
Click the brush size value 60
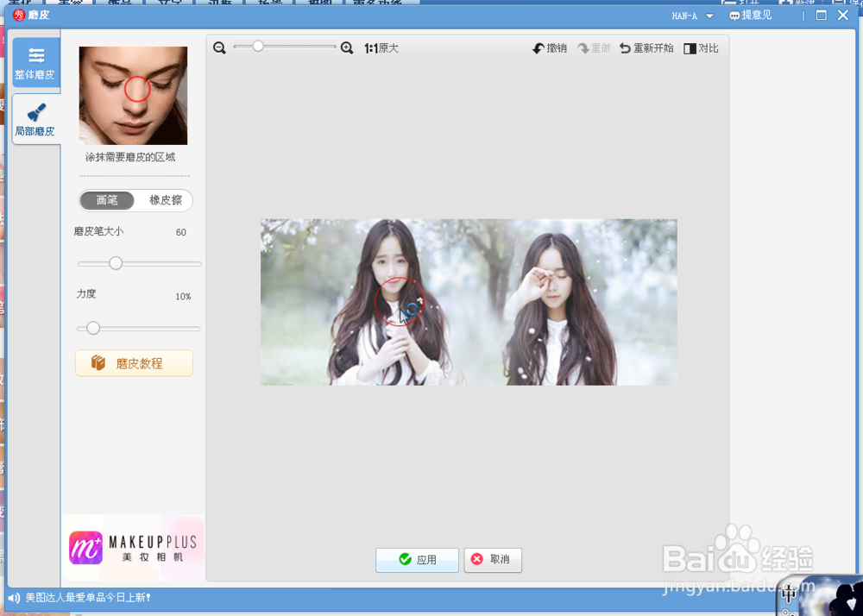(181, 232)
